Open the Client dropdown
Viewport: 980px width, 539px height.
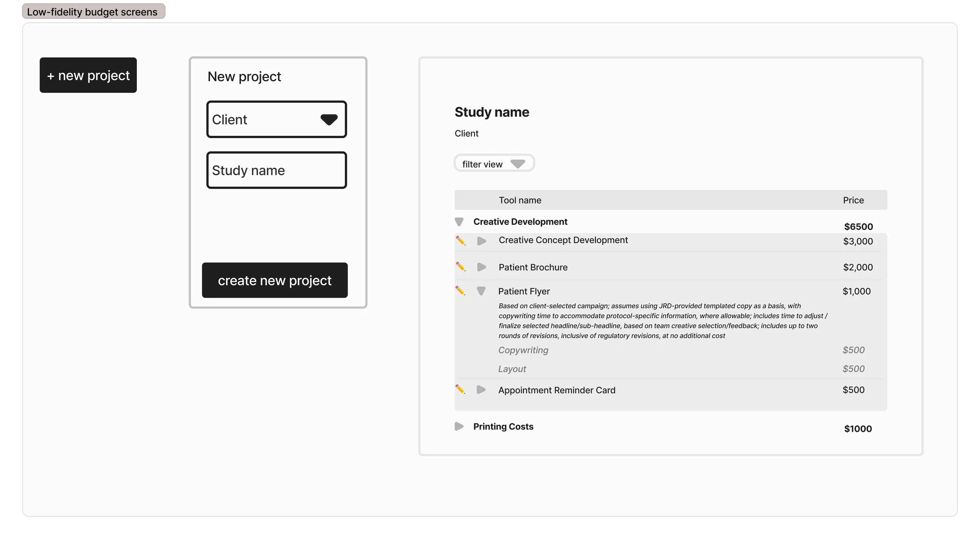[277, 119]
